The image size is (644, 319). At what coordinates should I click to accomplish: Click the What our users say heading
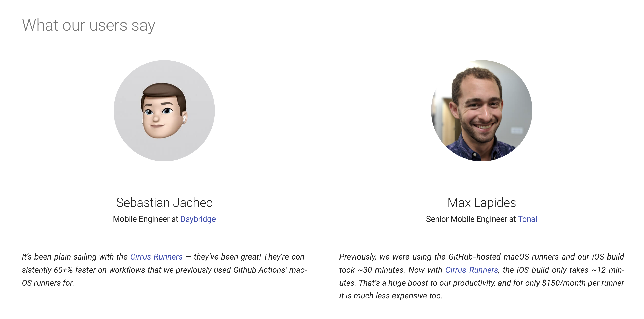click(88, 25)
